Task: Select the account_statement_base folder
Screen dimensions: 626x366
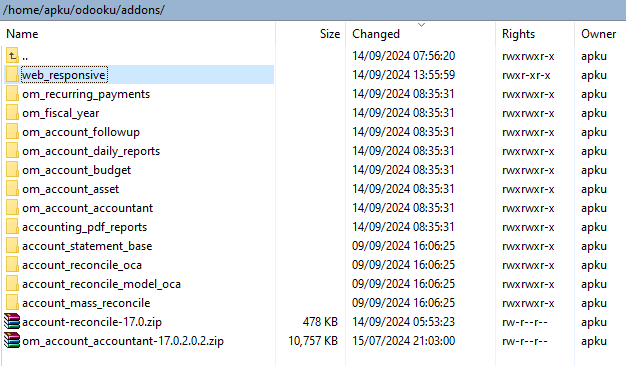Action: click(x=87, y=246)
